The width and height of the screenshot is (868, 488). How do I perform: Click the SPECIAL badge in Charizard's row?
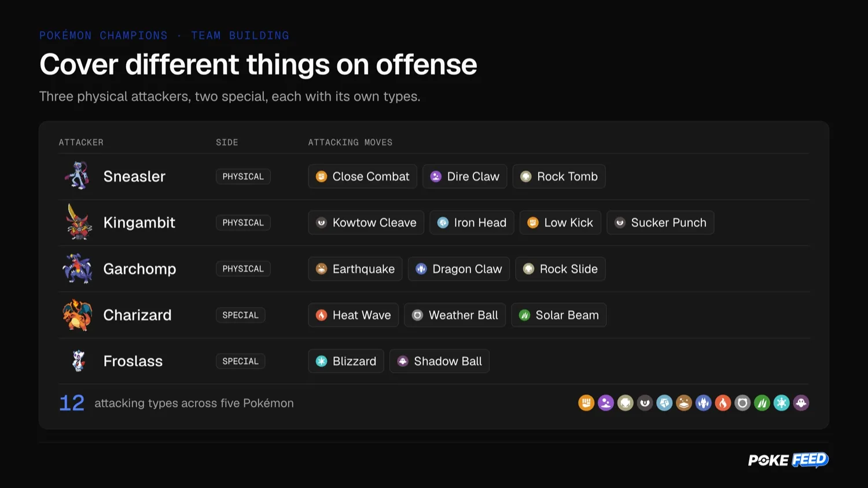pos(241,315)
